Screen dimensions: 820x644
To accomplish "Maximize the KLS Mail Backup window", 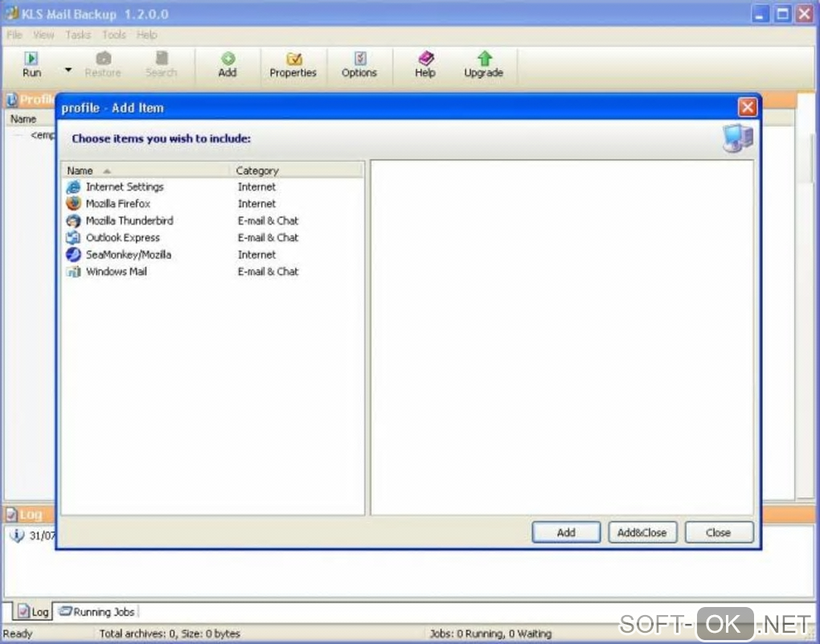I will coord(783,14).
